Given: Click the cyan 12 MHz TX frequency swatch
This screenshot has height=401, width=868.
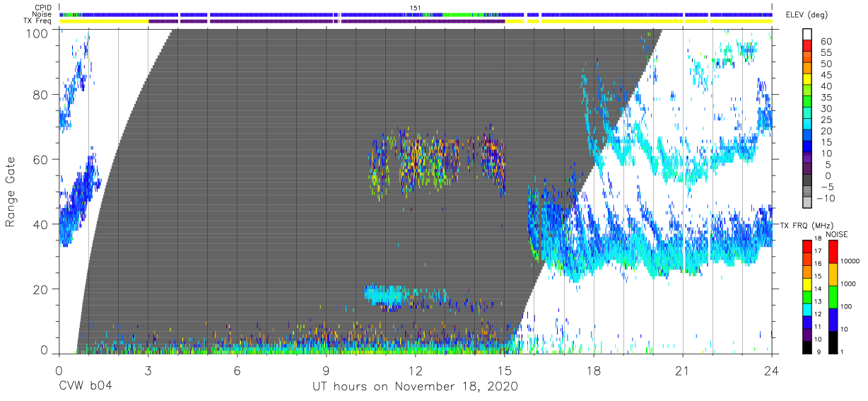Looking at the screenshot, I should 807,310.
